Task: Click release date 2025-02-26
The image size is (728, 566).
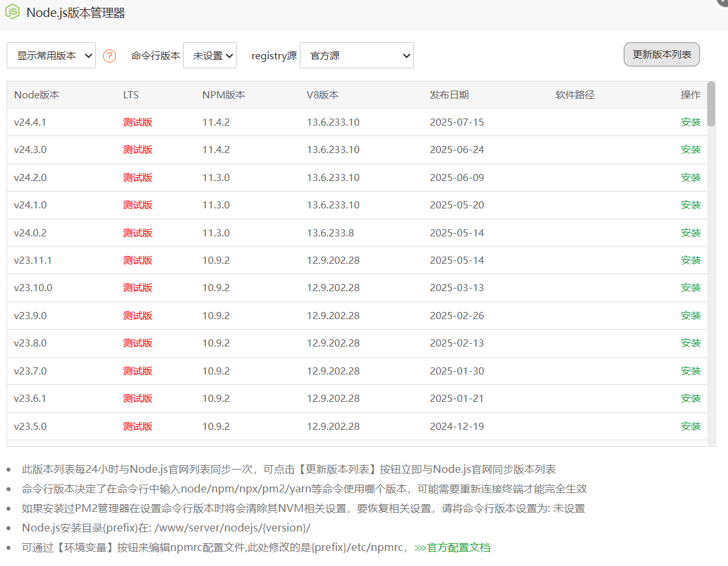Action: [457, 315]
